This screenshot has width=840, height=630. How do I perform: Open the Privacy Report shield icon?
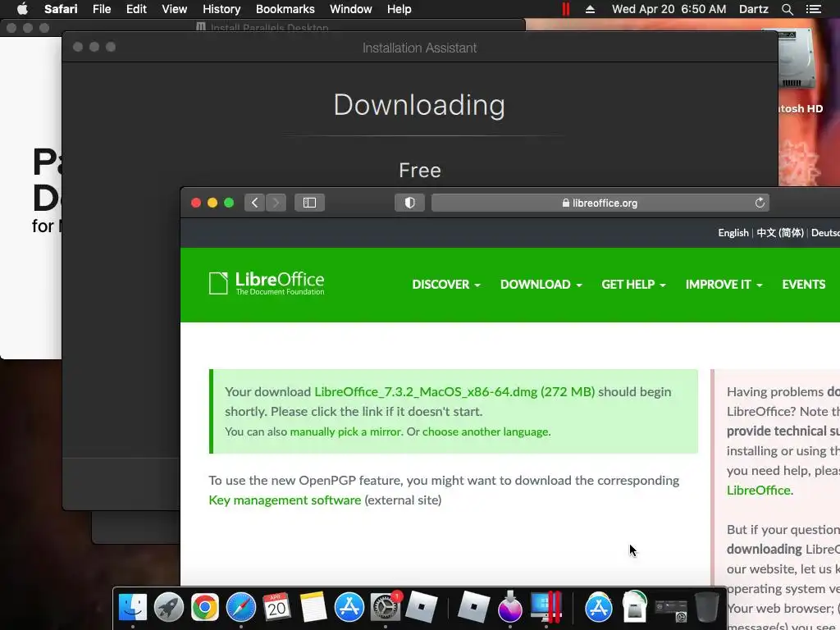pyautogui.click(x=410, y=203)
